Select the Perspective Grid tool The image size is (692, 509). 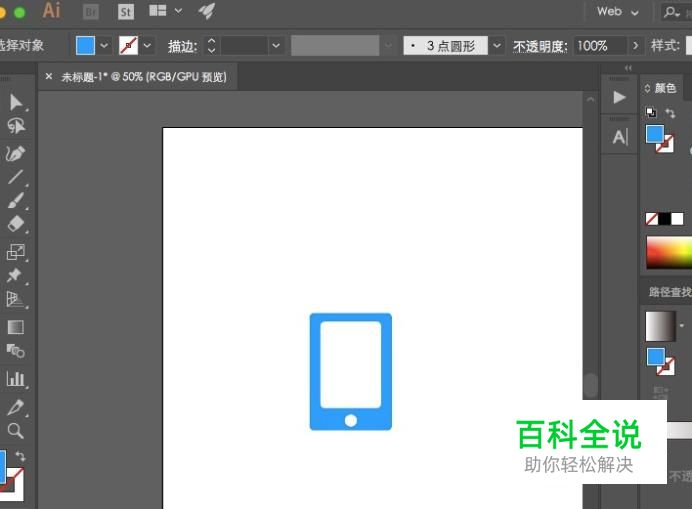pyautogui.click(x=15, y=299)
